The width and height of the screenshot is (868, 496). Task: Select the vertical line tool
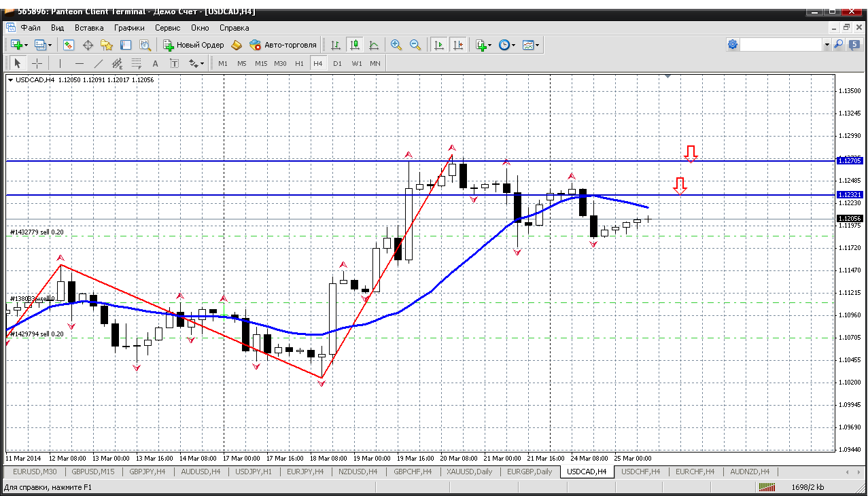(60, 63)
